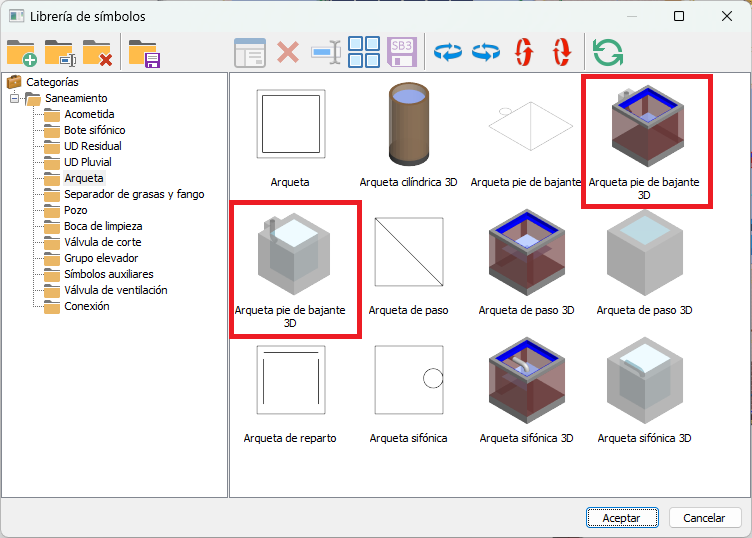Click the save library folder icon
Image resolution: width=752 pixels, height=538 pixels.
click(x=144, y=52)
